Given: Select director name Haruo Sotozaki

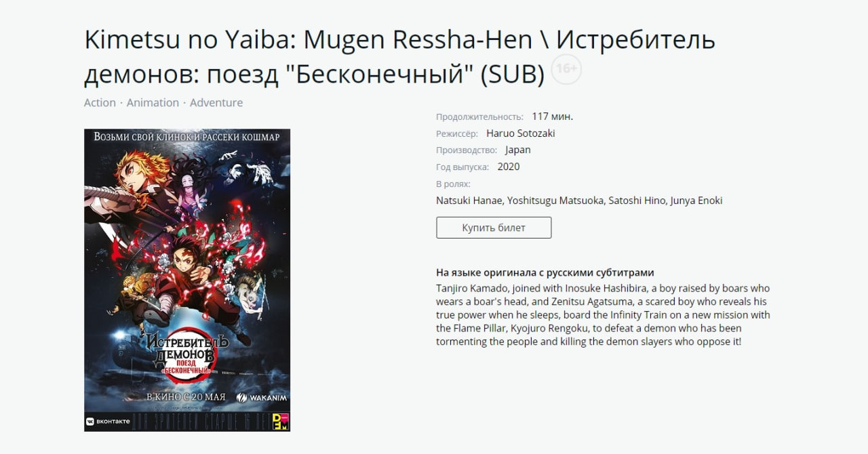Looking at the screenshot, I should click(521, 133).
